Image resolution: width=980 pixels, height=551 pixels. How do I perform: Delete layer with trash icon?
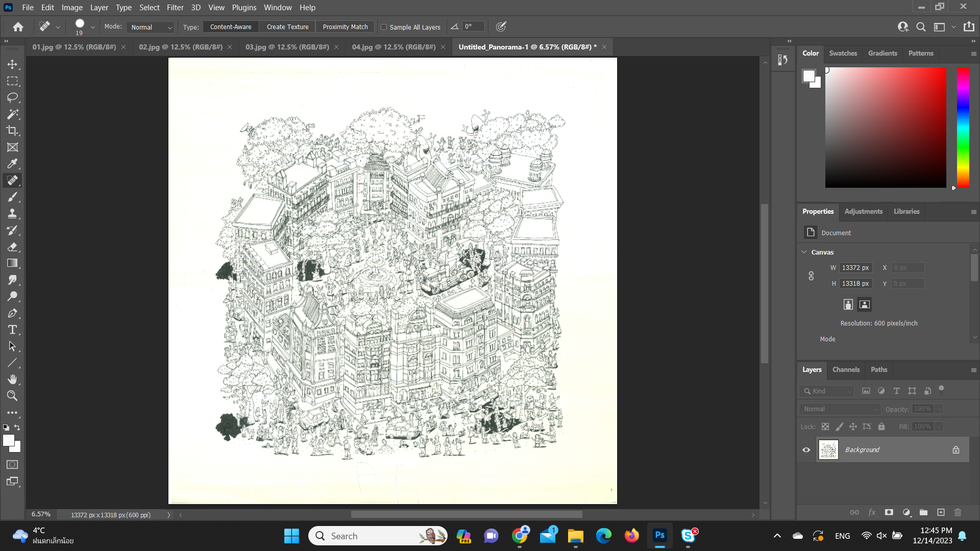point(958,512)
